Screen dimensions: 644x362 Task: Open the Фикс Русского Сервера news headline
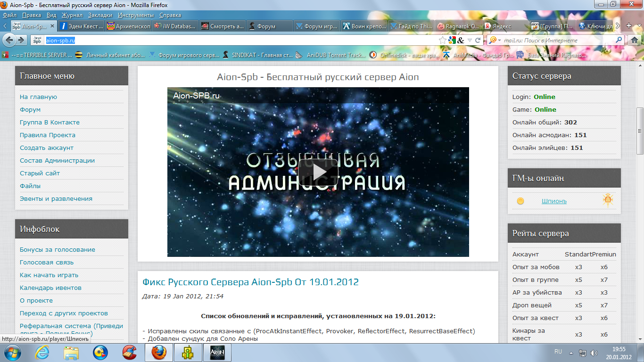click(250, 282)
